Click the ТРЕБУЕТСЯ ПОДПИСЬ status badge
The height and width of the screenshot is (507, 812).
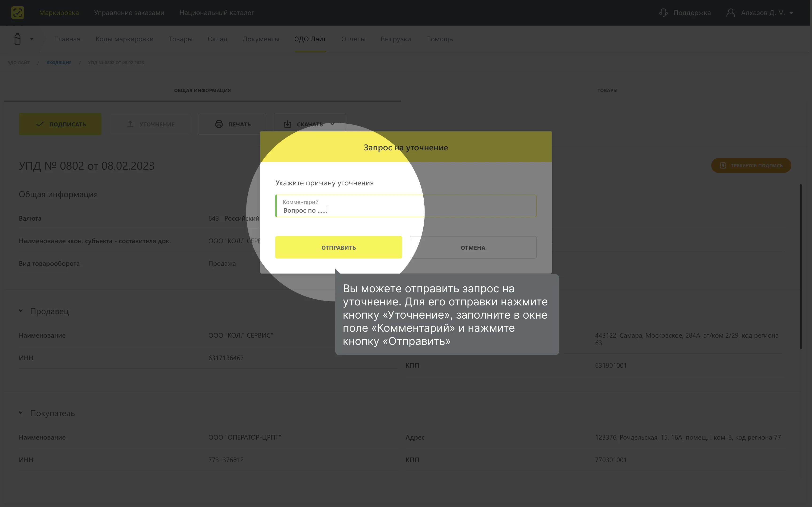751,165
